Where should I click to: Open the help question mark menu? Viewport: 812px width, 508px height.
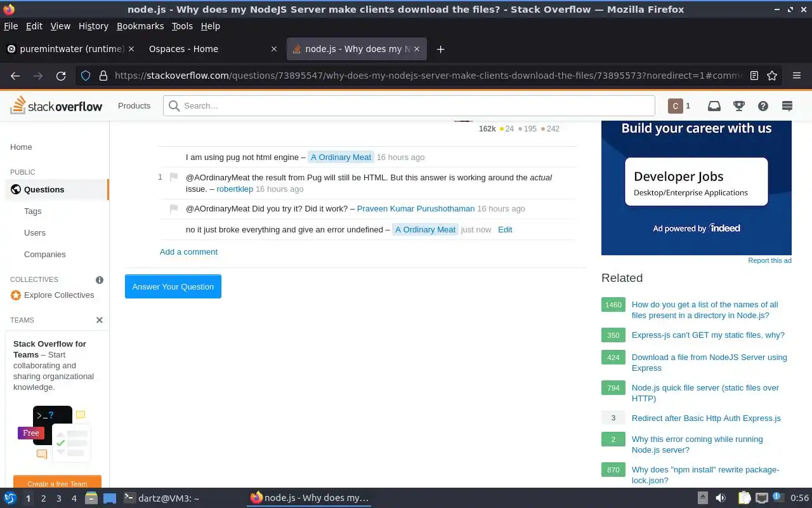pyautogui.click(x=763, y=106)
